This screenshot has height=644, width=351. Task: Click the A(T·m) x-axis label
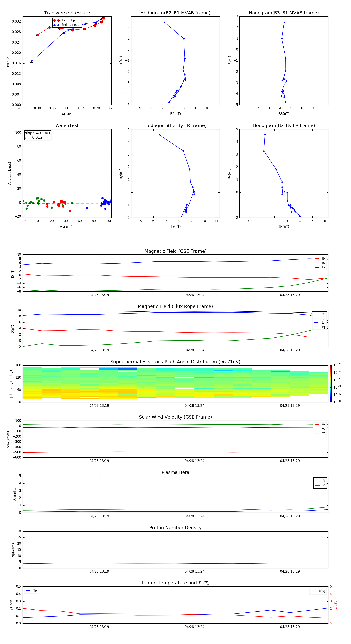click(x=67, y=114)
